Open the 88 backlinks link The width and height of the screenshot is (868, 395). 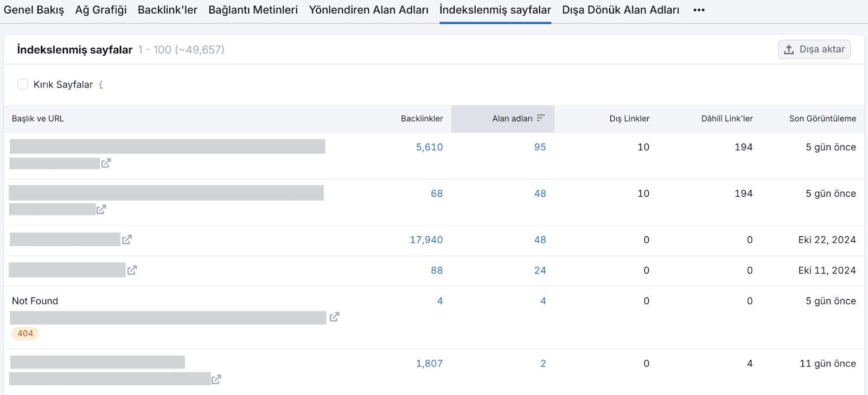pyautogui.click(x=437, y=270)
